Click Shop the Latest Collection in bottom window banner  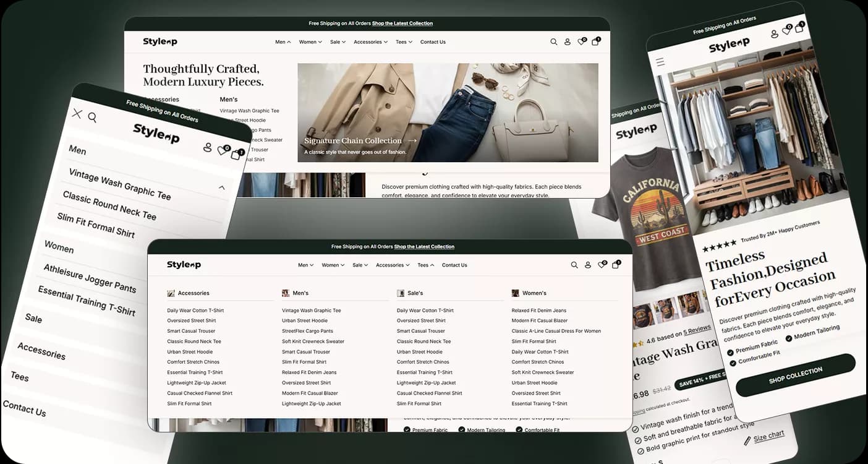[424, 247]
